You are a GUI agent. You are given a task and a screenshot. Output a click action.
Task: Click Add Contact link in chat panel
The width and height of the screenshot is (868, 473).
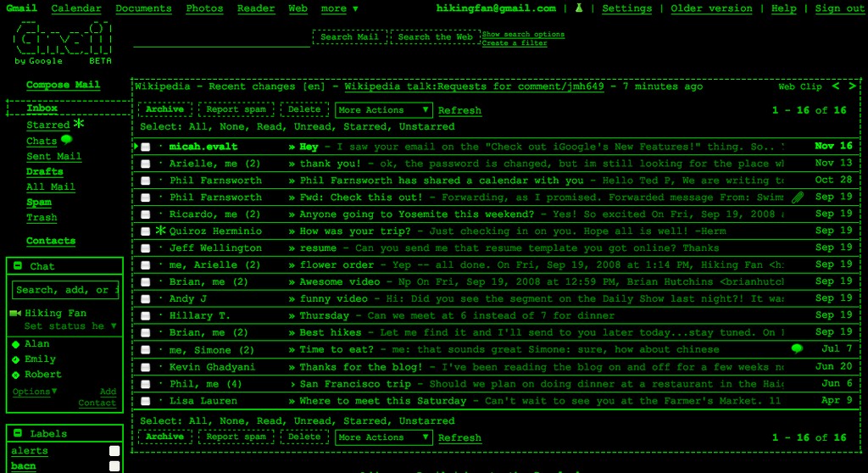coord(97,397)
